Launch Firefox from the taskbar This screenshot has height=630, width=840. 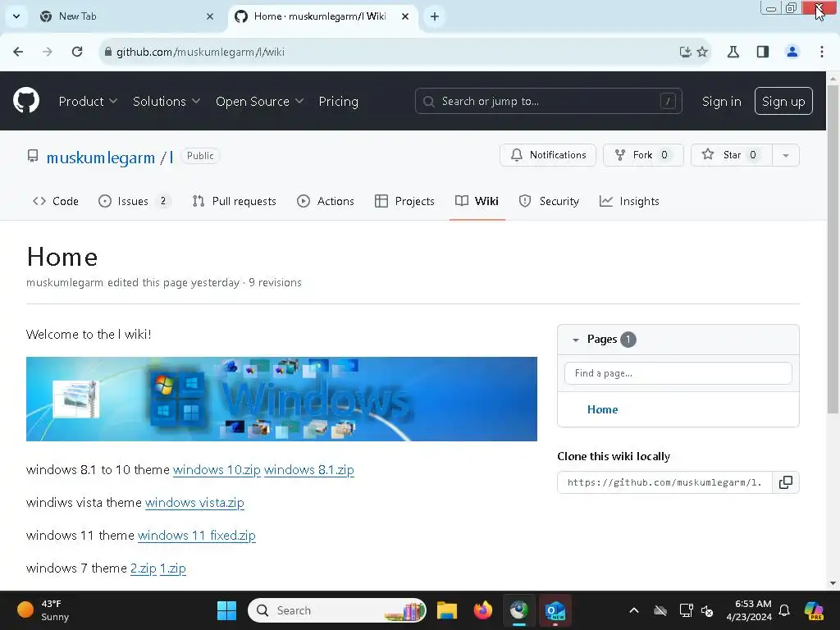[x=483, y=610]
